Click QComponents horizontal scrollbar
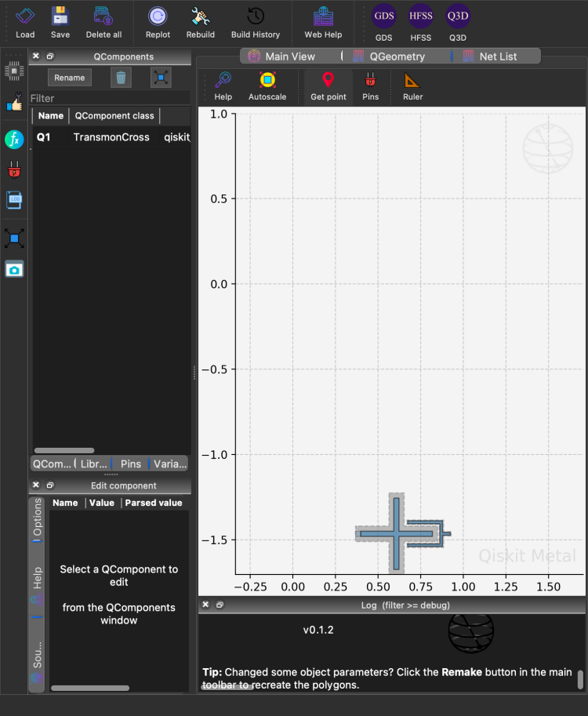Image resolution: width=588 pixels, height=716 pixels. coord(64,451)
